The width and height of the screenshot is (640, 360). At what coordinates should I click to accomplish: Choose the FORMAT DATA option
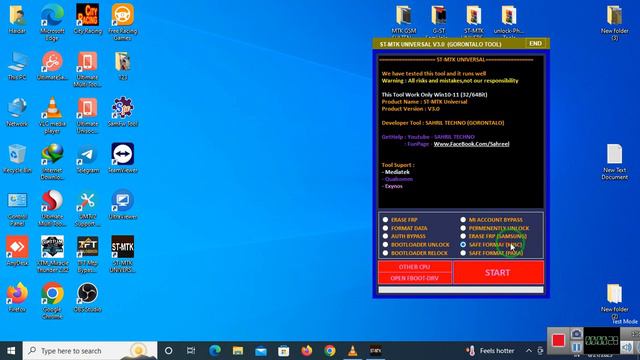click(x=386, y=228)
